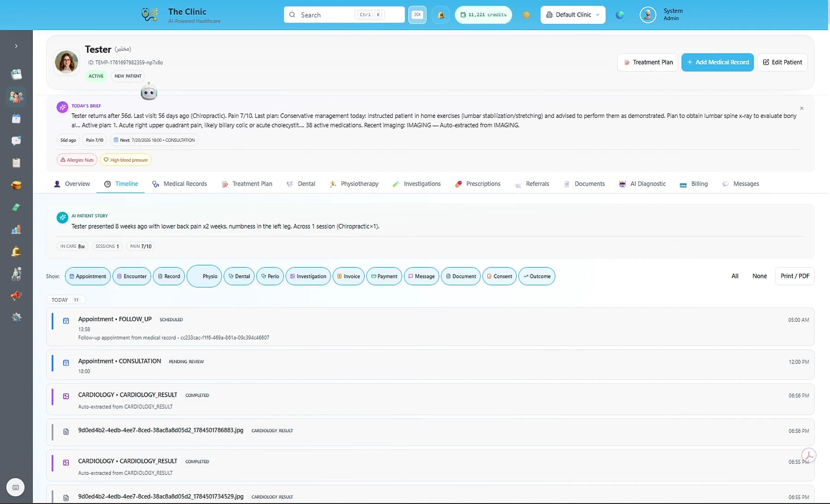Toggle the Invoice filter chip
830x504 pixels.
[349, 276]
